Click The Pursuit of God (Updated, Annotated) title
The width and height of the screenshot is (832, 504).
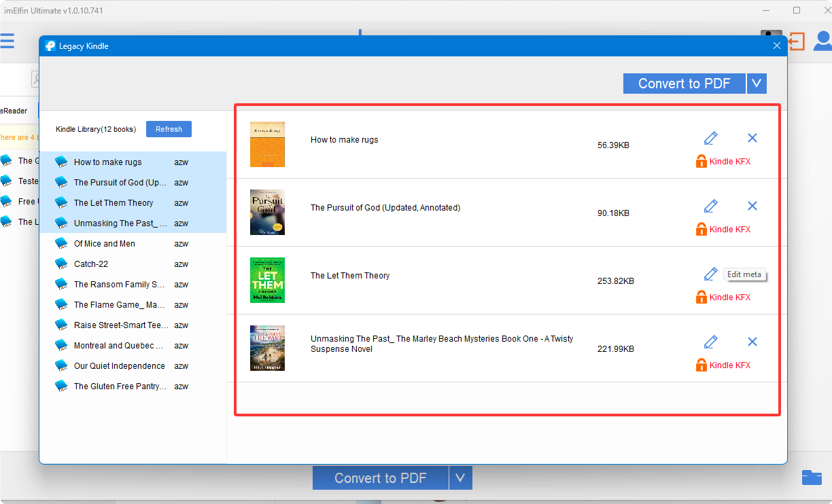tap(385, 208)
